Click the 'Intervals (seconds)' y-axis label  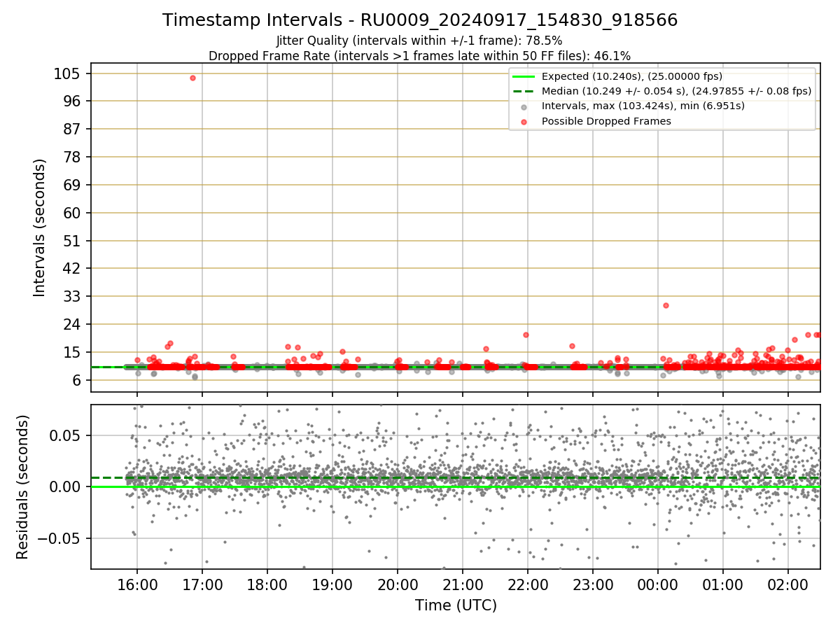point(40,227)
